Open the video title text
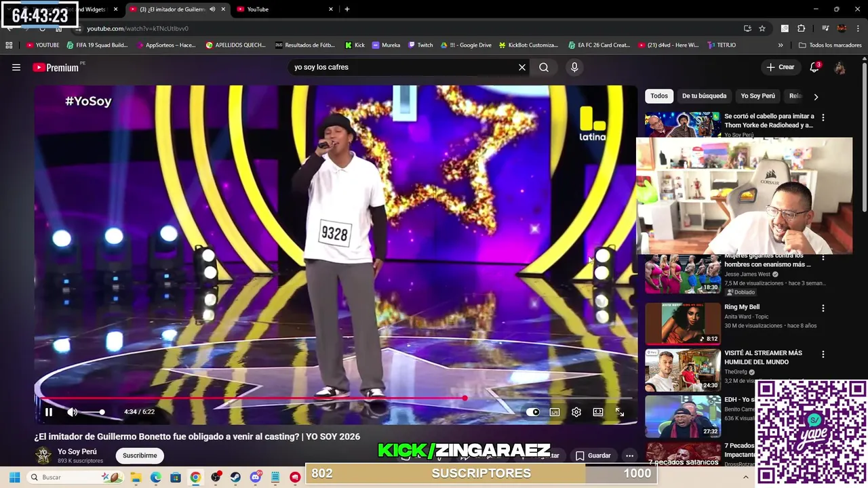 pyautogui.click(x=197, y=436)
